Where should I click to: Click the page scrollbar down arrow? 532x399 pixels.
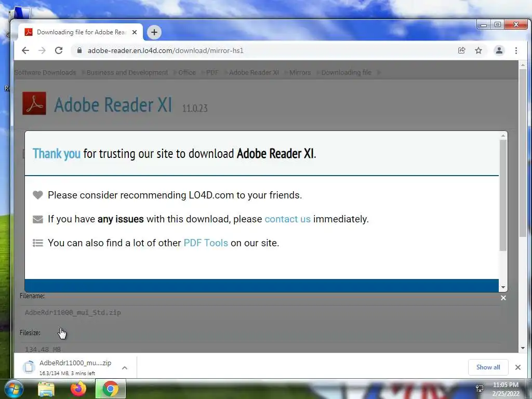[523, 348]
